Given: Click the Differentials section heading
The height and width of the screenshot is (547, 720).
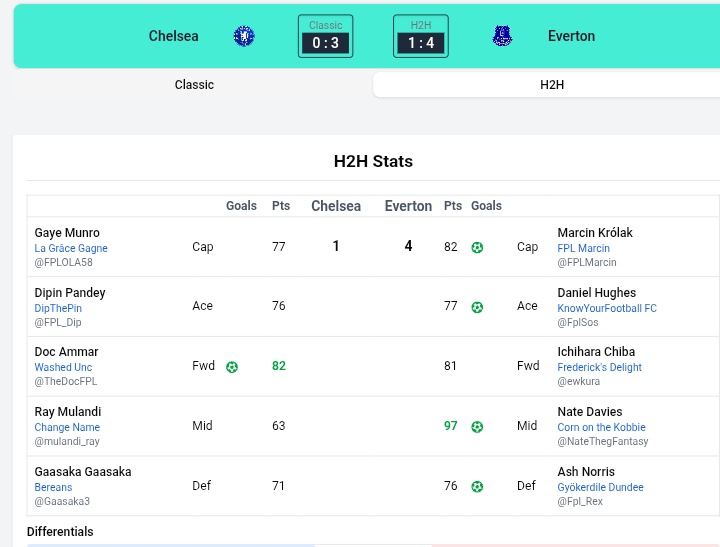Looking at the screenshot, I should [60, 531].
